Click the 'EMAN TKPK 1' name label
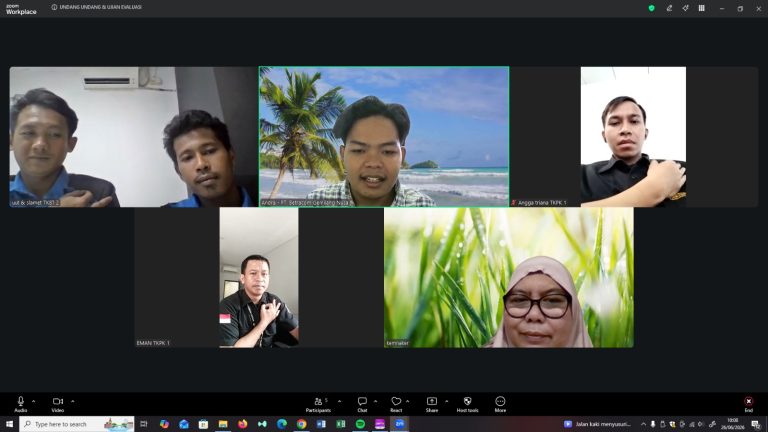Image resolution: width=768 pixels, height=432 pixels. pos(153,343)
